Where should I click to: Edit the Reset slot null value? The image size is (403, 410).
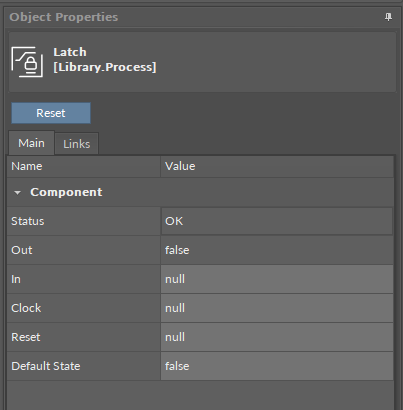[277, 337]
